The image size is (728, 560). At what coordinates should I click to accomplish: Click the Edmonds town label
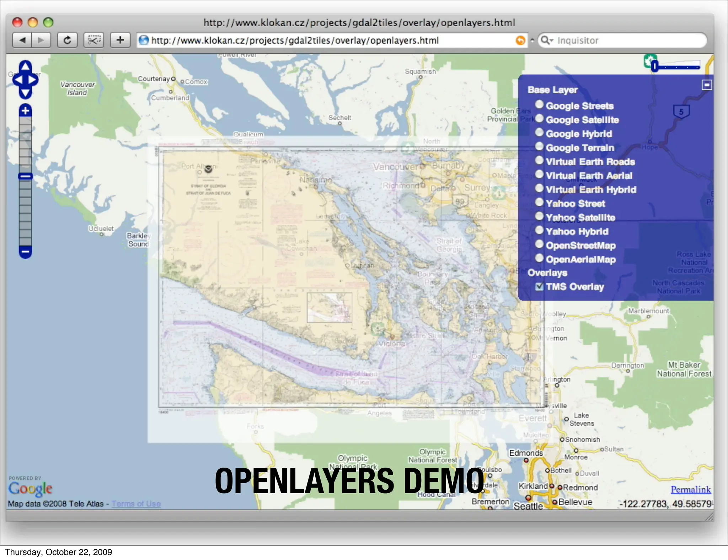pos(526,453)
